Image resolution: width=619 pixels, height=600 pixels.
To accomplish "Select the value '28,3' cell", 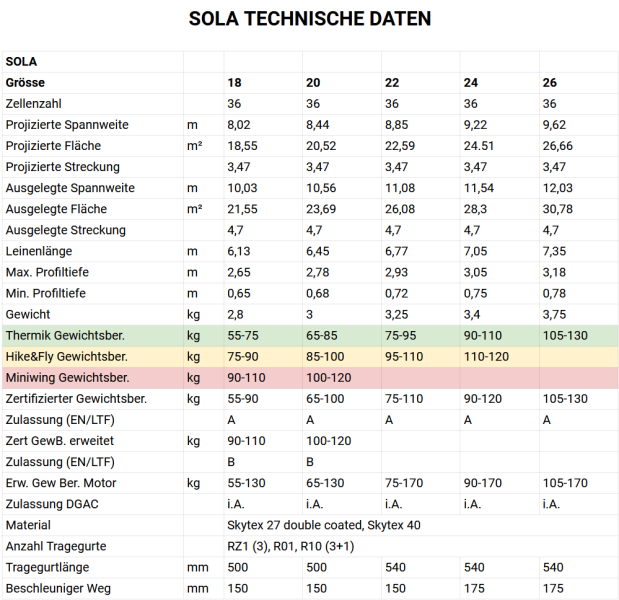I will (x=475, y=209).
